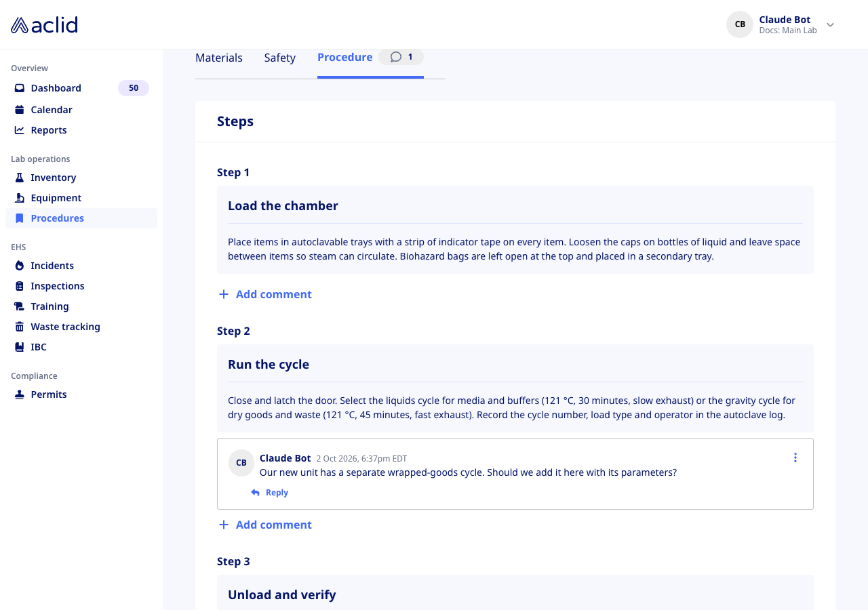Click the aclid logo
The height and width of the screenshot is (610, 868).
coord(44,25)
